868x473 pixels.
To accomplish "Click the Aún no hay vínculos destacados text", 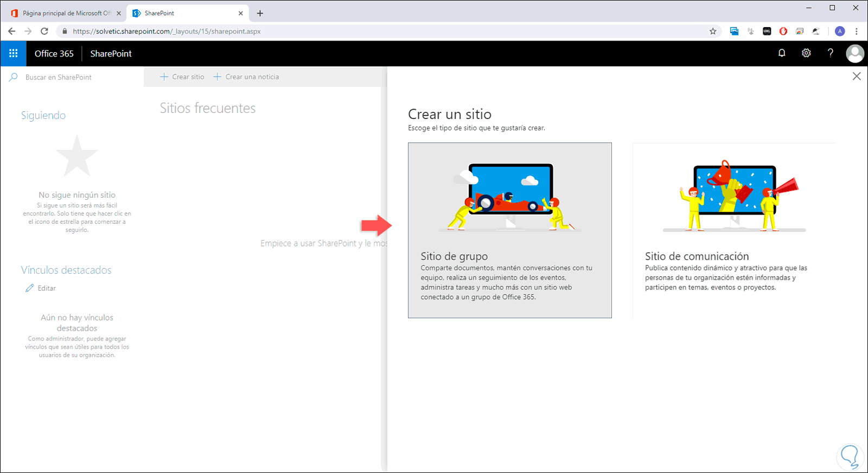I will coord(77,323).
